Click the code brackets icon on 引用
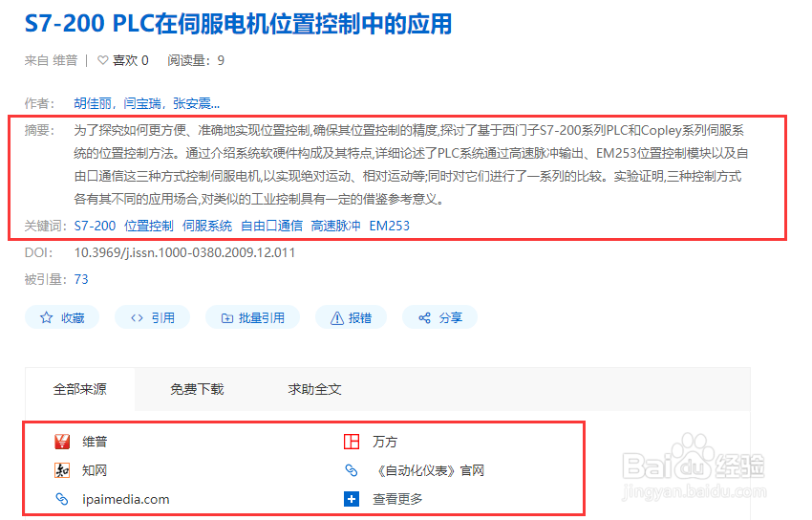Screen dimensions: 812x520 coord(137,317)
